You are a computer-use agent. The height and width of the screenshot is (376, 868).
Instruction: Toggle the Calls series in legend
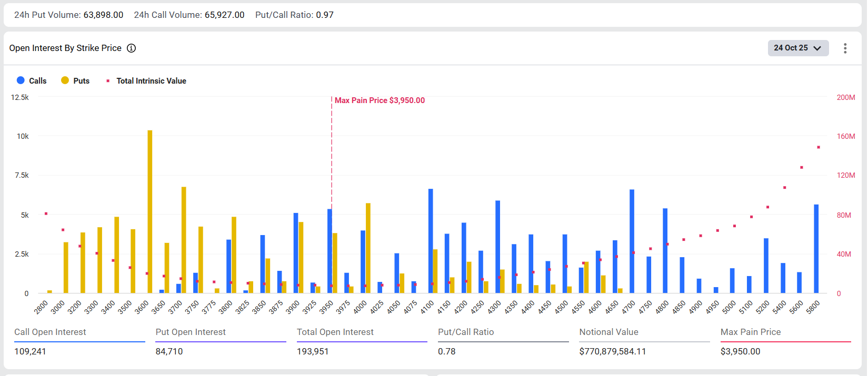[37, 81]
